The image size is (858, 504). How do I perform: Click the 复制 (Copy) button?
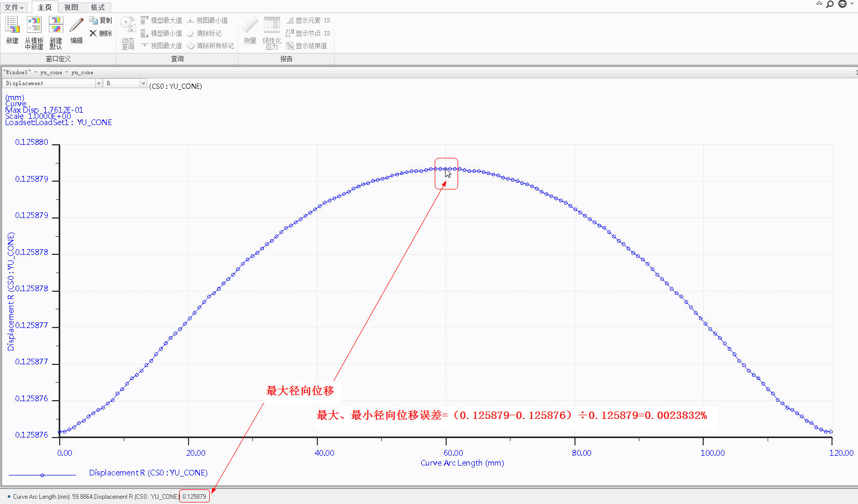click(101, 20)
